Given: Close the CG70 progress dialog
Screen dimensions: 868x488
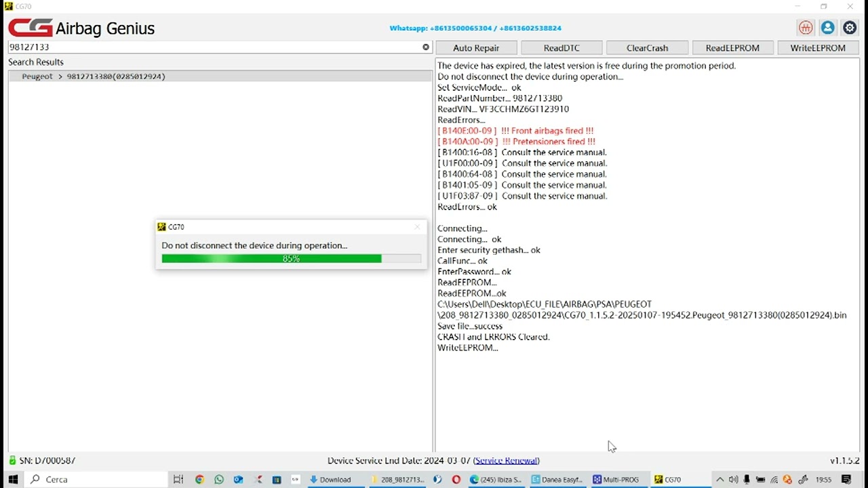Looking at the screenshot, I should pyautogui.click(x=417, y=227).
